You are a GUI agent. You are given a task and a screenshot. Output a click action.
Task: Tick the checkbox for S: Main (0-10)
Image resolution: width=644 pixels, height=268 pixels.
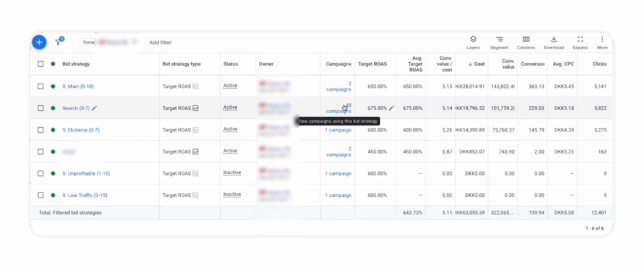pos(41,86)
